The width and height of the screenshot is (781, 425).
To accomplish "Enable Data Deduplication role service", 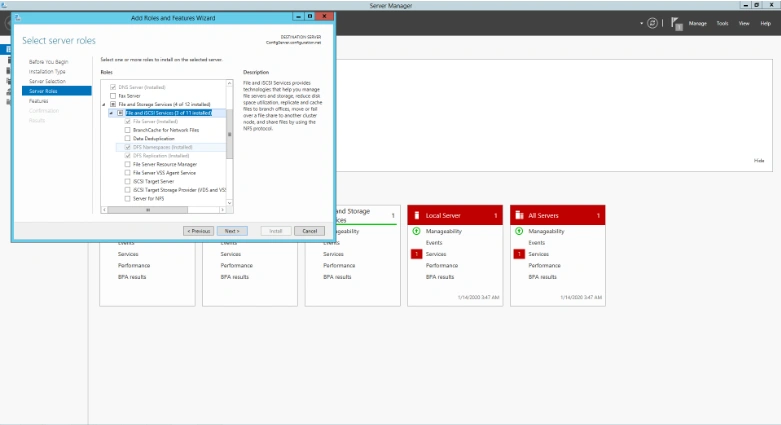I will (x=128, y=139).
